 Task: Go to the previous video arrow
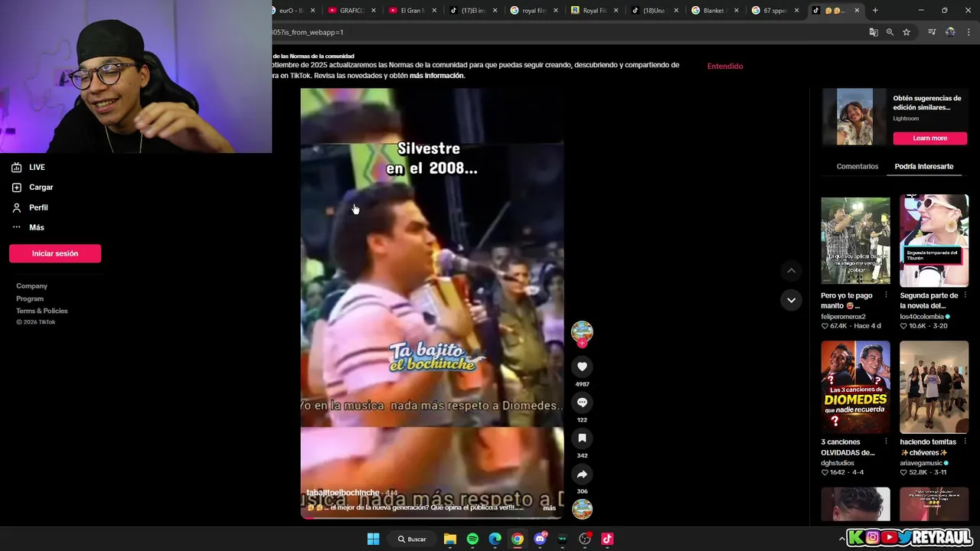click(791, 270)
